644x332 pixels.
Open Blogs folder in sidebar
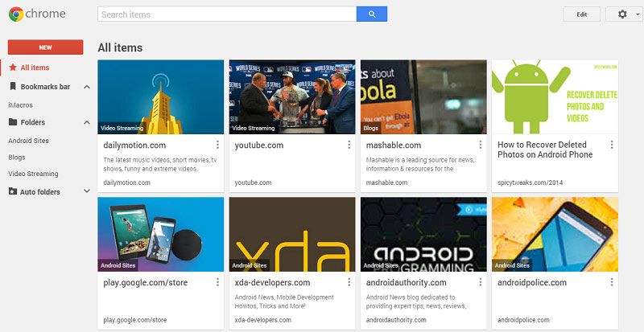pos(17,158)
